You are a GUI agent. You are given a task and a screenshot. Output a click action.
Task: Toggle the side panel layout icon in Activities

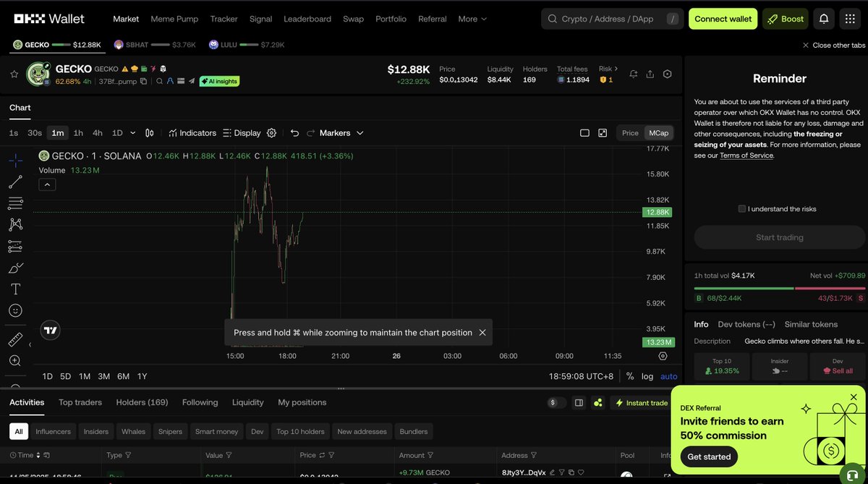(x=579, y=402)
